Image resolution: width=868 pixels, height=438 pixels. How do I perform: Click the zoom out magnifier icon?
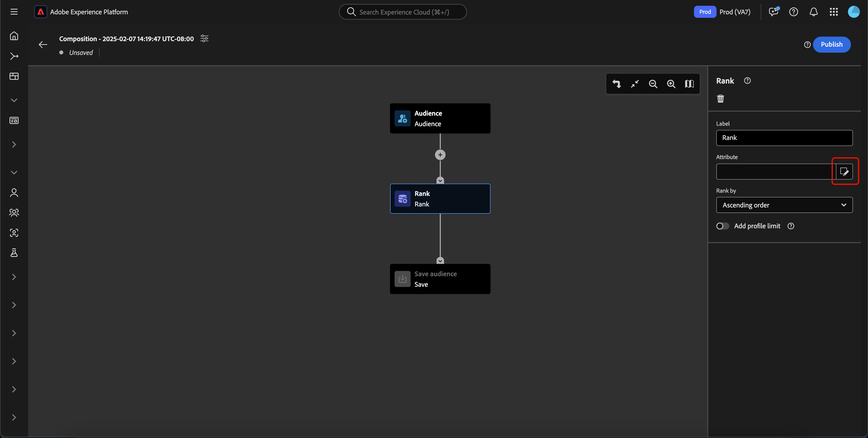click(653, 84)
